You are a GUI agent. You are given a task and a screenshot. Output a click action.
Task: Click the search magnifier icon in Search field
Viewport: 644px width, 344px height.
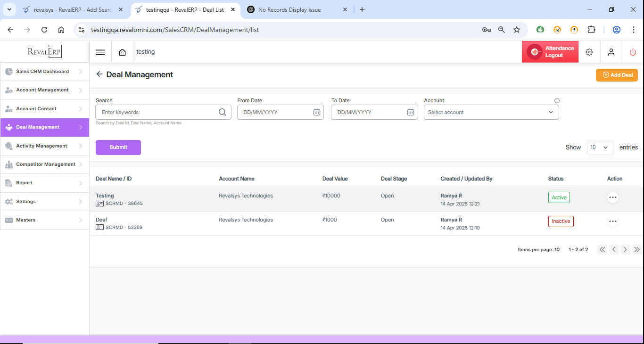223,112
